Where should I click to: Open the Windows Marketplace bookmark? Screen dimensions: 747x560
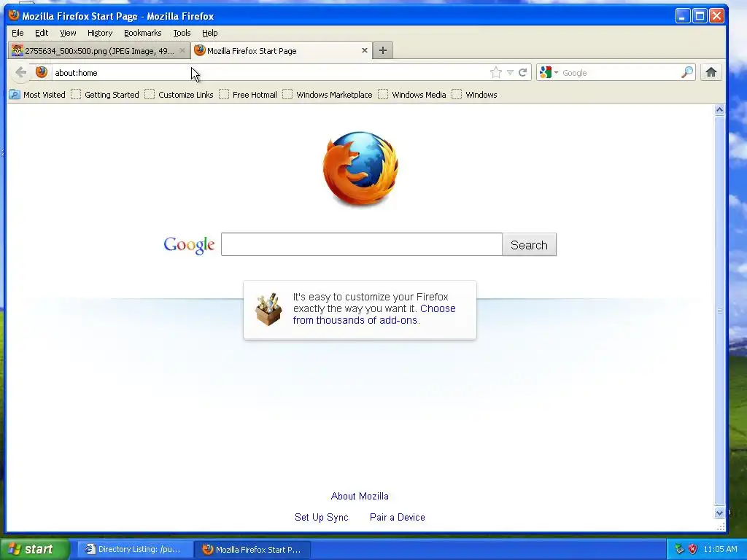point(328,95)
